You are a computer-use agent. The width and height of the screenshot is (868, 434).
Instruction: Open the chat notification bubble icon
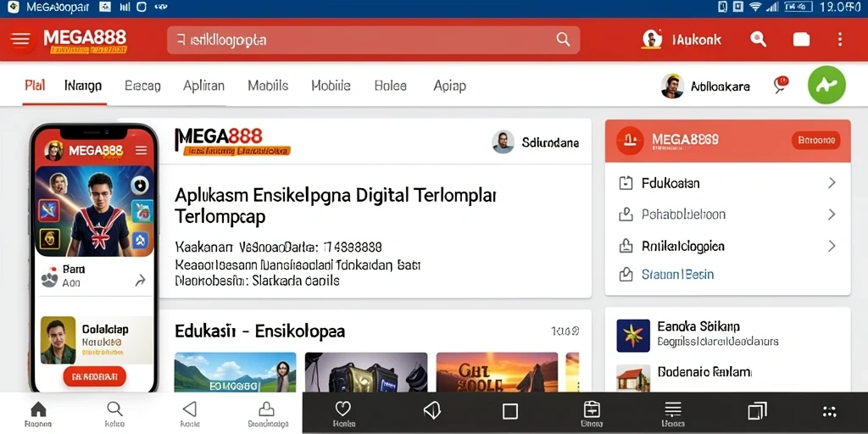pyautogui.click(x=781, y=85)
